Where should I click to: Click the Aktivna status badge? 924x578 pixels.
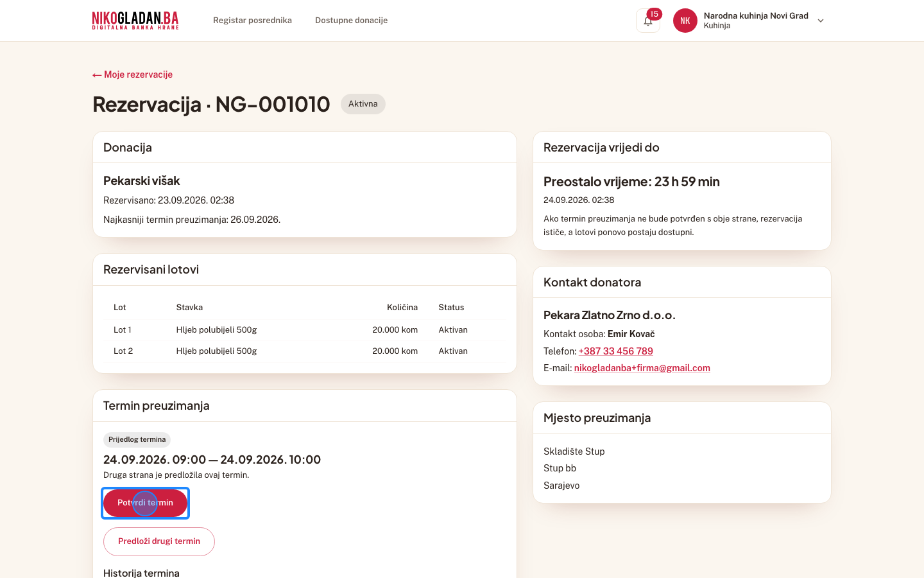[x=363, y=104]
